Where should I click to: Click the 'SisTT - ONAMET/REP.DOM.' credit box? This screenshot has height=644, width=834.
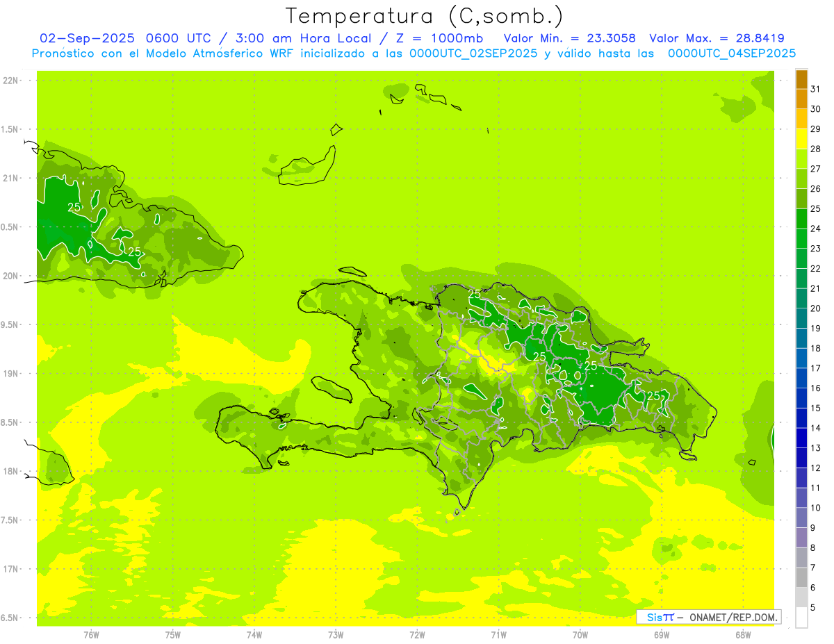click(708, 617)
